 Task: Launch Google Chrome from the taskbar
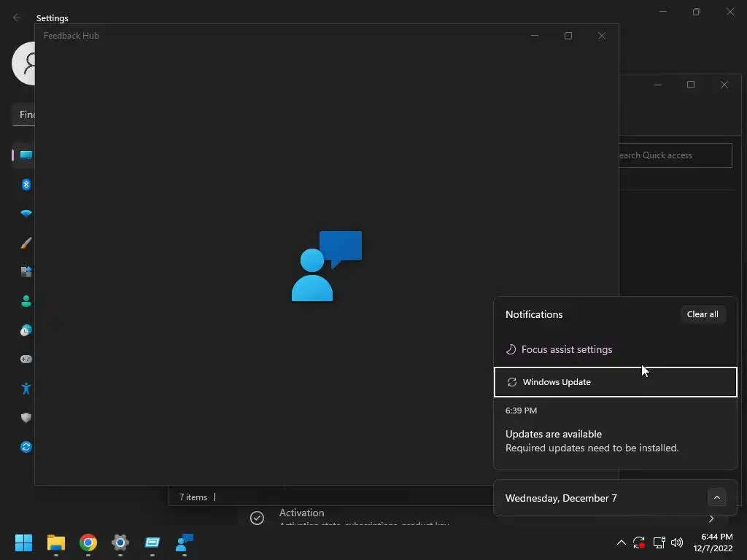coord(88,542)
